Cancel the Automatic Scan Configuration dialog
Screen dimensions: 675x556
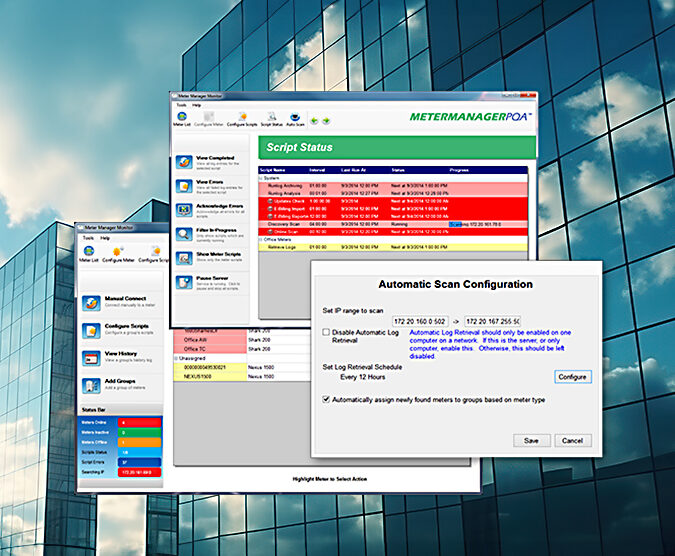pyautogui.click(x=572, y=441)
